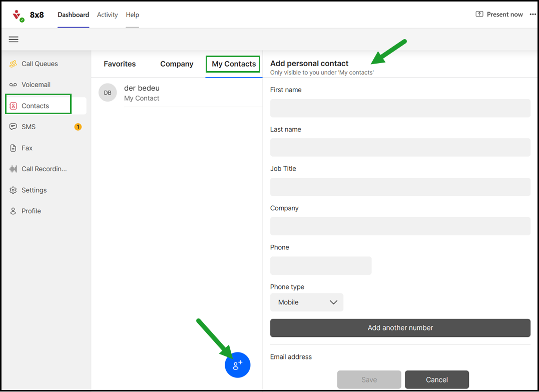This screenshot has height=392, width=539.
Task: Click the three-dot more options icon
Action: click(532, 15)
